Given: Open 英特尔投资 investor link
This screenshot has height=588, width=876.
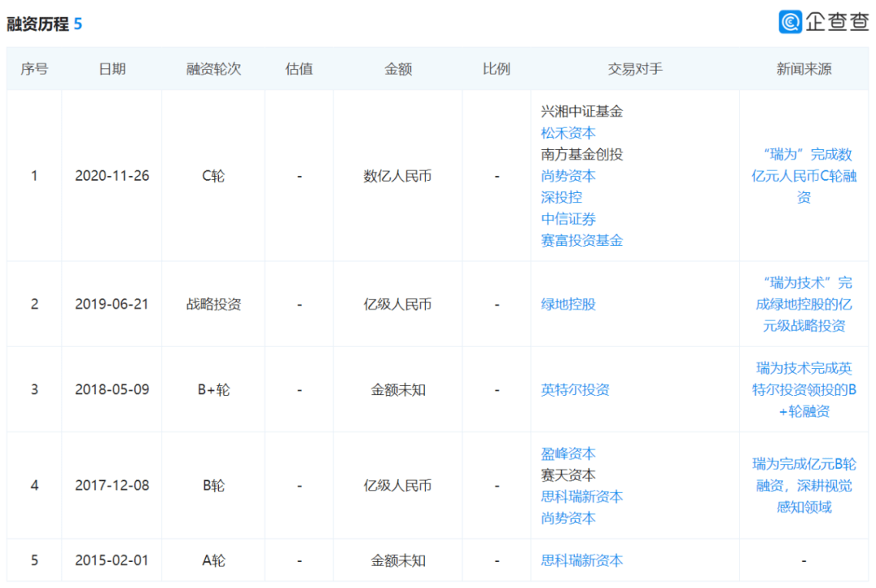Looking at the screenshot, I should tap(575, 390).
